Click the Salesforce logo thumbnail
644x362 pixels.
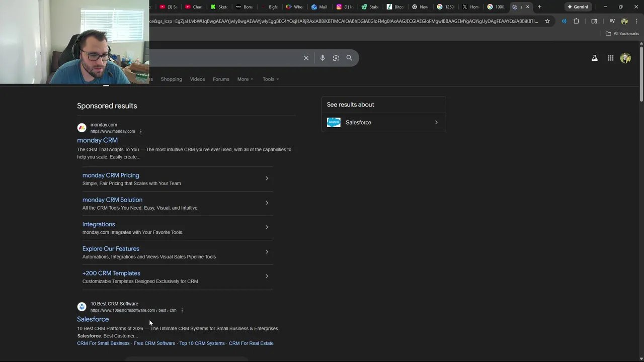pos(334,123)
